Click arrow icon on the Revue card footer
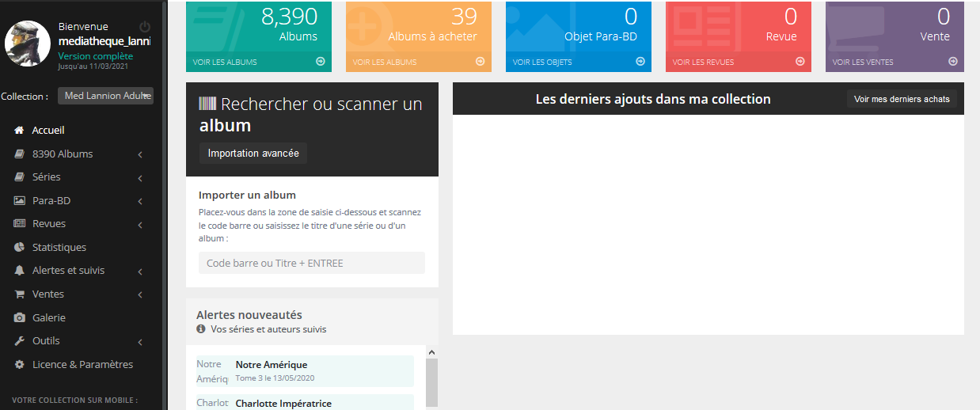The height and width of the screenshot is (410, 980). pos(800,62)
